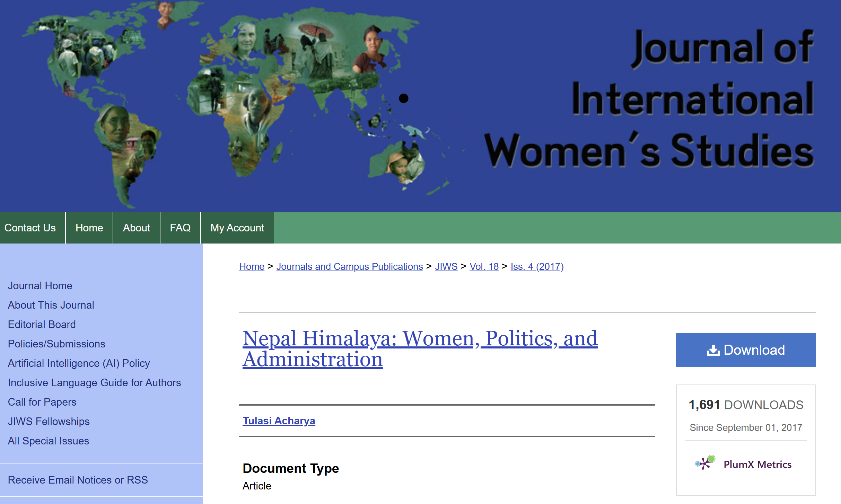
Task: Open the Vol. 18 breadcrumb link
Action: tap(484, 266)
